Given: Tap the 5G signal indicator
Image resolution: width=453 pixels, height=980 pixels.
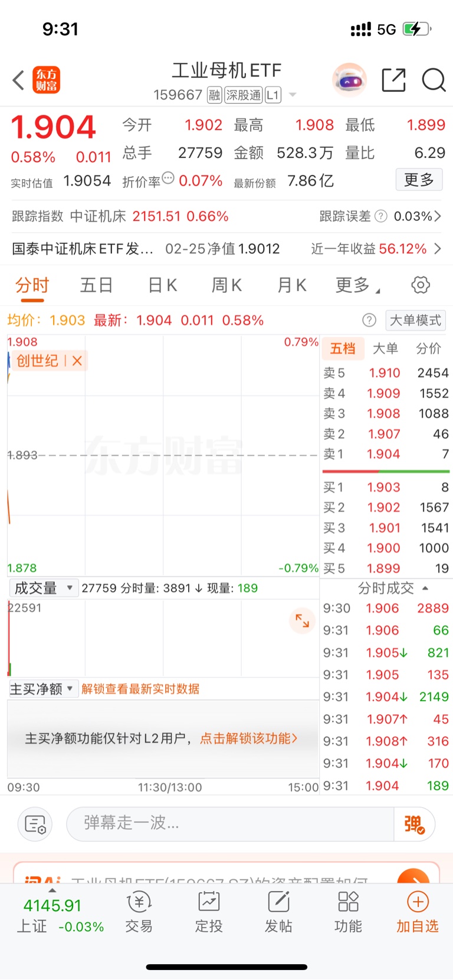Looking at the screenshot, I should click(x=386, y=29).
